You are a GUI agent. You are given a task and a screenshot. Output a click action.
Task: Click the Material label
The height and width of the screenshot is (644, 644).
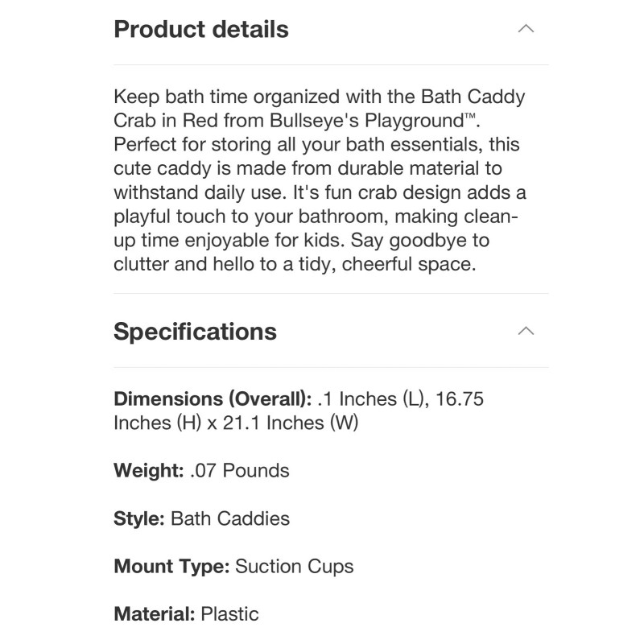(154, 614)
